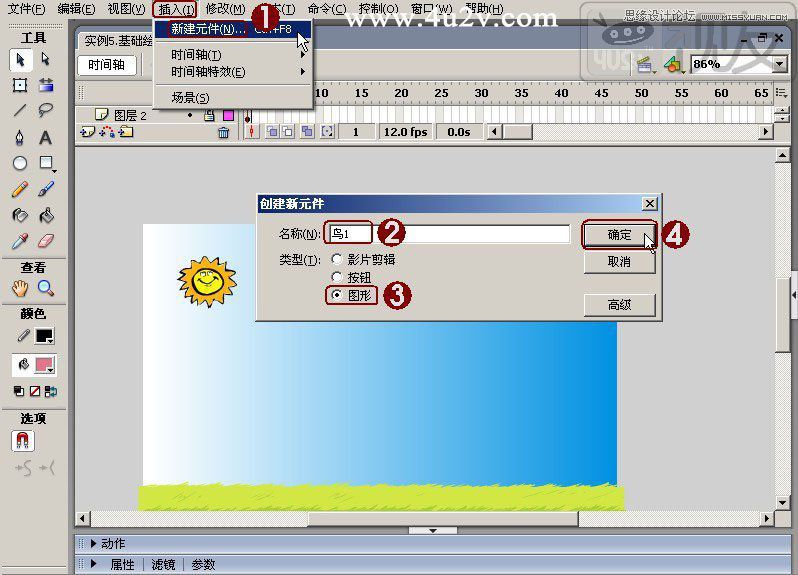
Task: Choose the 图形 type radio button
Action: (336, 295)
